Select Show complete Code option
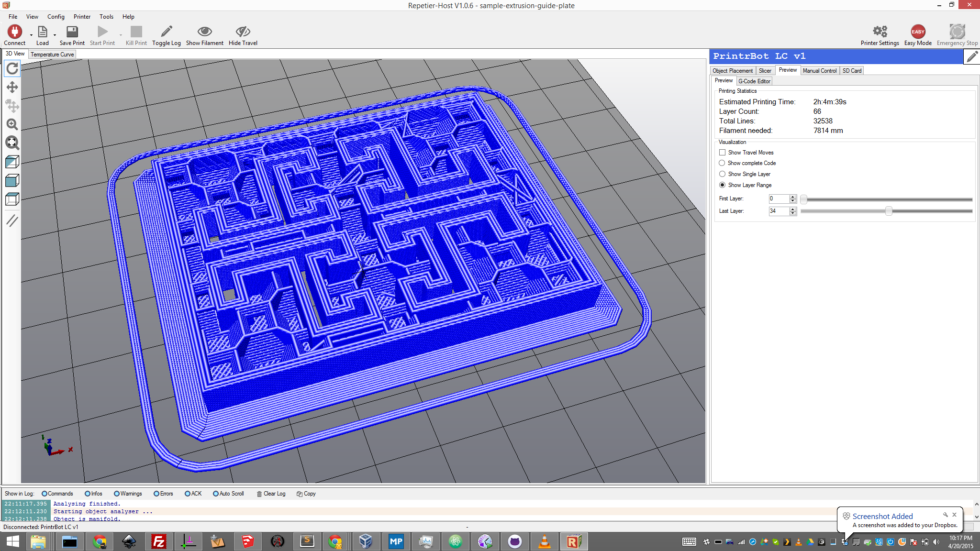This screenshot has height=551, width=980. coord(722,163)
